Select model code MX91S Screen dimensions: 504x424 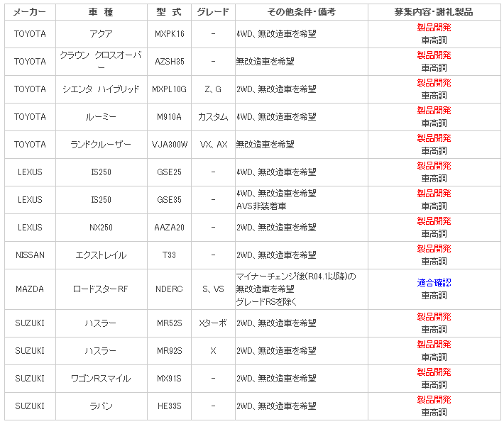click(170, 379)
